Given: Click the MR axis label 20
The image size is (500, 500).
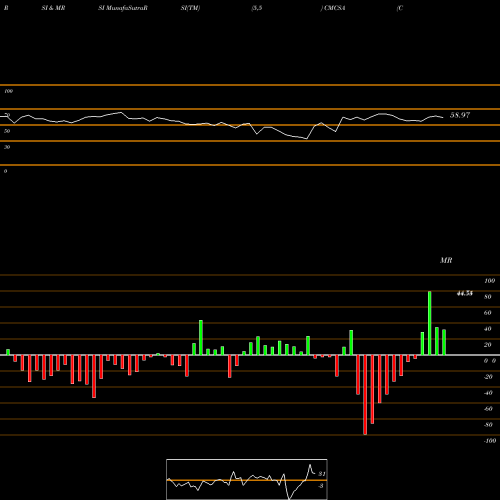Looking at the screenshot, I should [x=488, y=345].
